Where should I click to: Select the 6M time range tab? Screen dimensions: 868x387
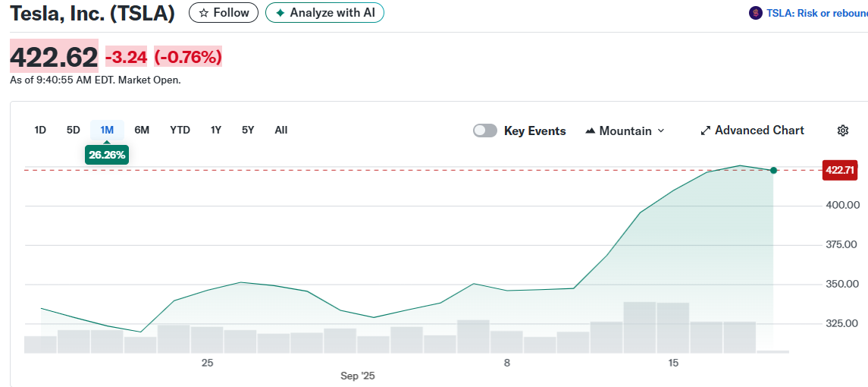point(142,130)
